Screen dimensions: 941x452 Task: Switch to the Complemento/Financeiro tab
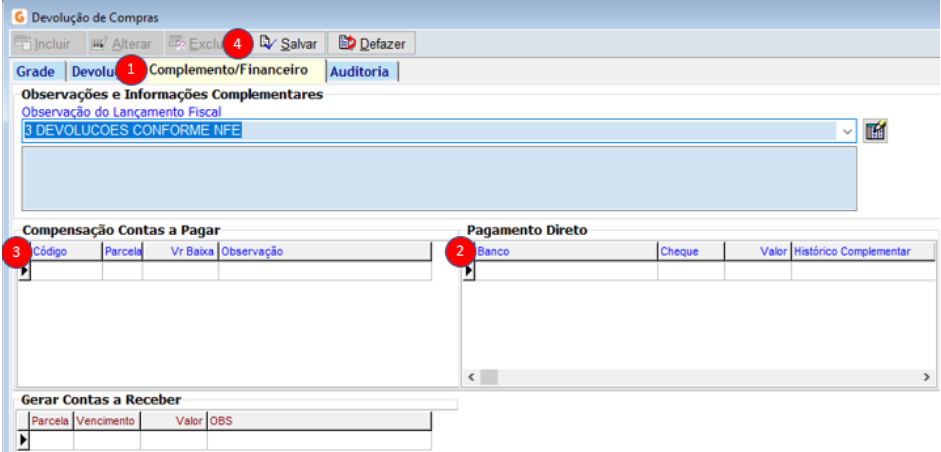click(x=228, y=70)
